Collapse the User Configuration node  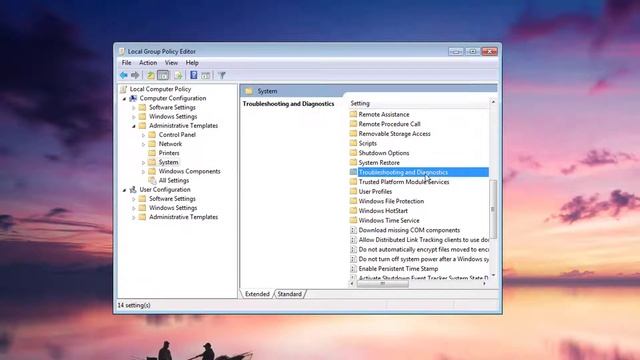point(124,190)
